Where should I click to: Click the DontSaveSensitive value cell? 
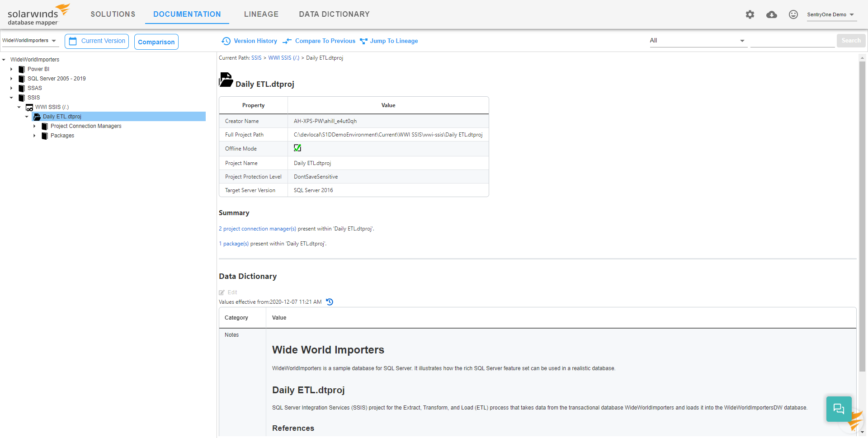point(388,177)
